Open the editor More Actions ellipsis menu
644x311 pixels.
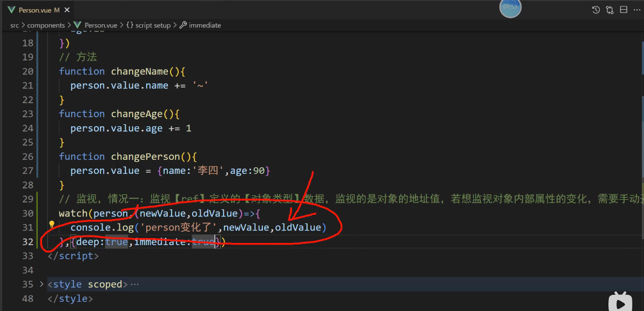pos(638,10)
